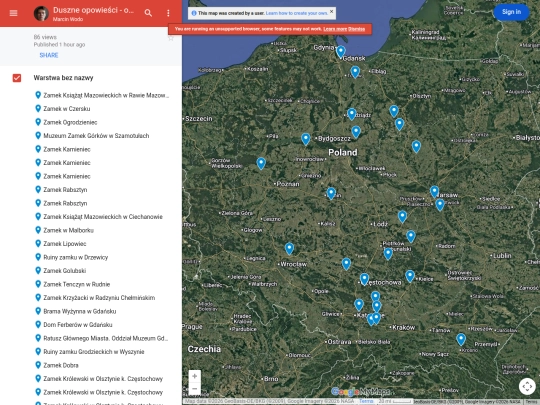Open Learn more in unsupported browser warning
This screenshot has height=405, width=540.
335,29
